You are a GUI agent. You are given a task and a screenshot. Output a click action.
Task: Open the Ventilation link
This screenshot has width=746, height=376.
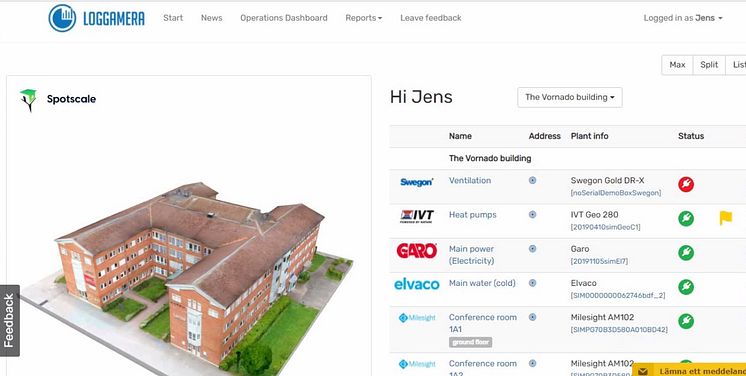point(470,180)
